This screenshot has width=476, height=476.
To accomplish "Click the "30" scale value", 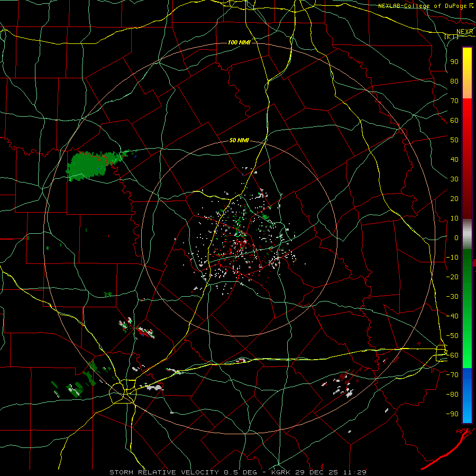I will click(454, 179).
